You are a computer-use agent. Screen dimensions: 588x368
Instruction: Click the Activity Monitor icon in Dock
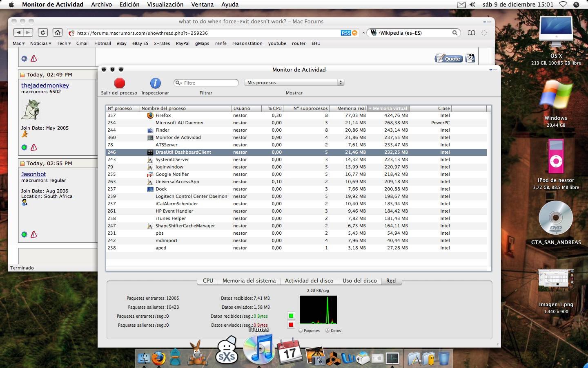(x=392, y=359)
